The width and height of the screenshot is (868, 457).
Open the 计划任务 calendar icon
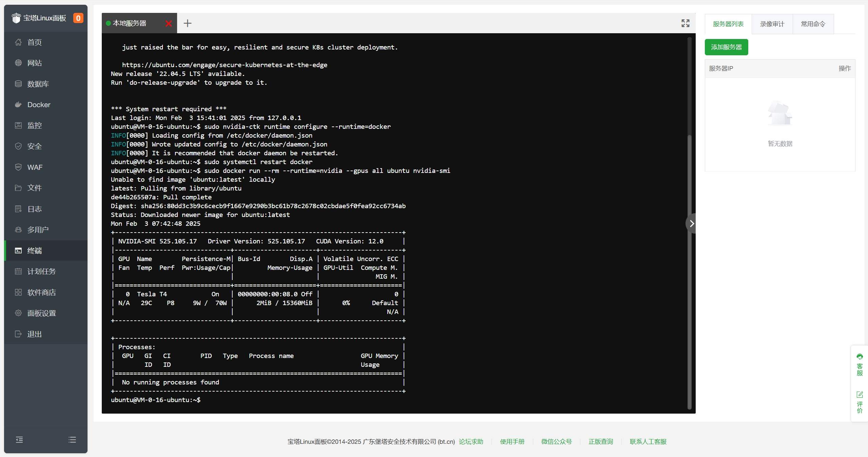(x=18, y=271)
